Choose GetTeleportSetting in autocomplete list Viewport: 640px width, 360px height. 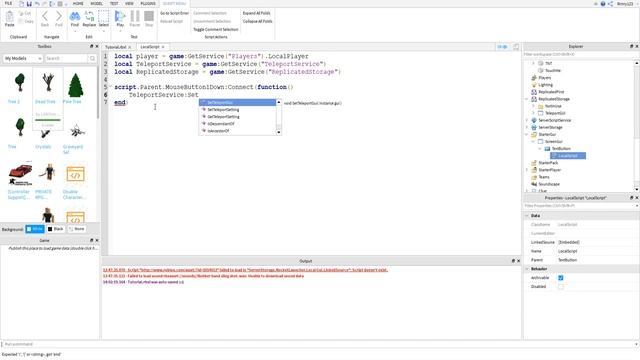[237, 117]
